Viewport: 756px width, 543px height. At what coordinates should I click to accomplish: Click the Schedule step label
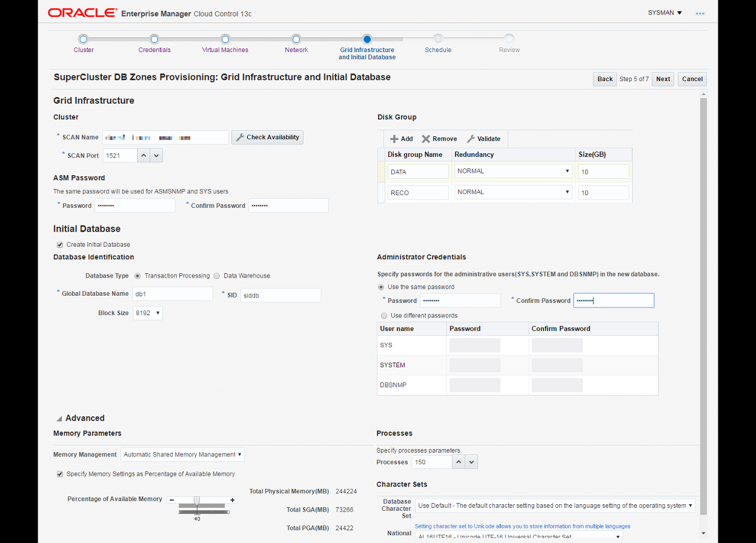[438, 50]
